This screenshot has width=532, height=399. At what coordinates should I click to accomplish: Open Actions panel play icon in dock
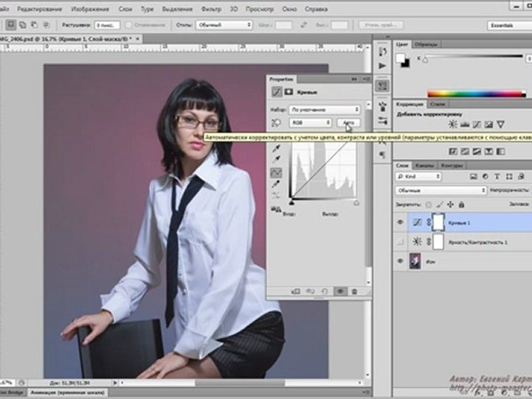pos(382,65)
